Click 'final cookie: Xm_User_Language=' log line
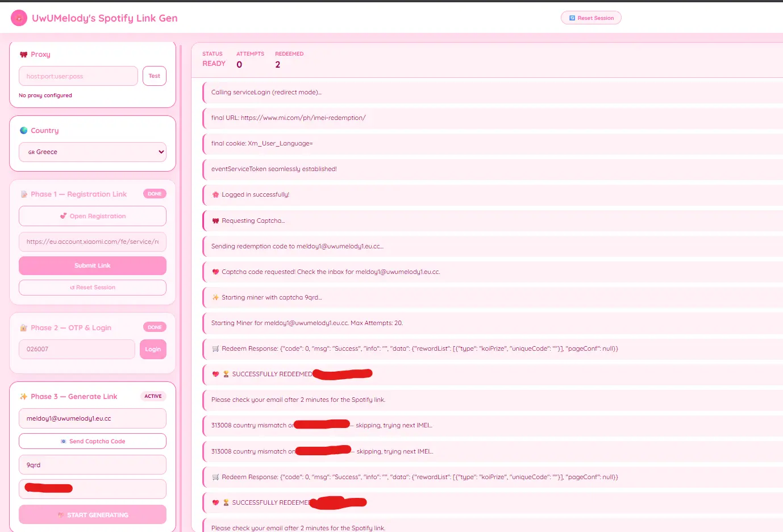Image resolution: width=783 pixels, height=532 pixels. pos(493,143)
